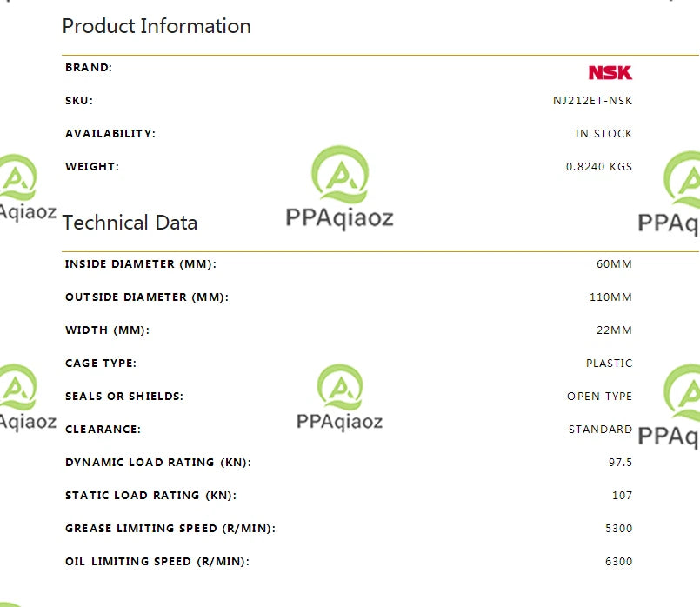The height and width of the screenshot is (607, 700).
Task: Click the IN STOCK availability value
Action: coord(603,134)
